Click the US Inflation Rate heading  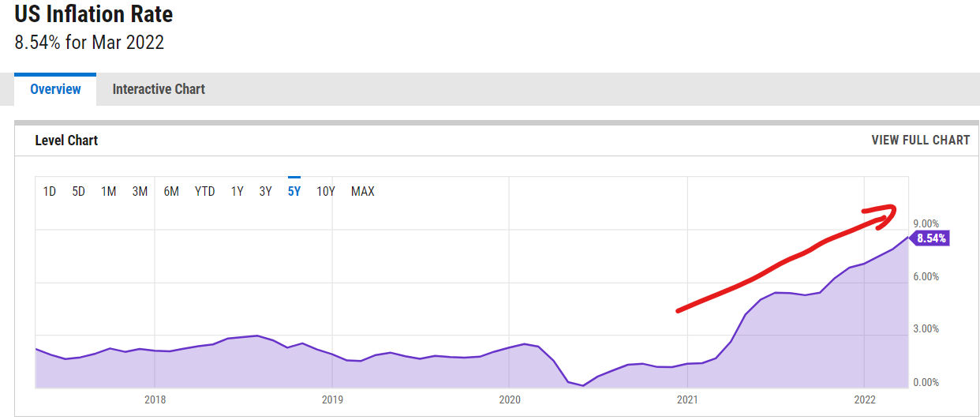[x=94, y=14]
